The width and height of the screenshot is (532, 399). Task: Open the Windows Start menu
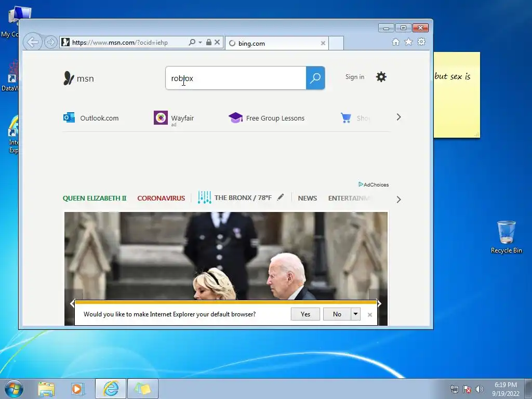tap(14, 389)
